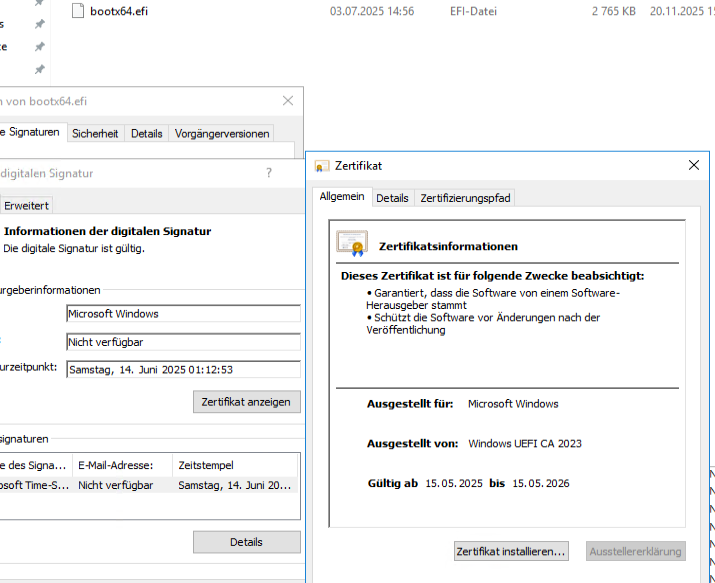715x583 pixels.
Task: Click the text Die digitale Signatur ist gültig.
Action: coord(74,248)
